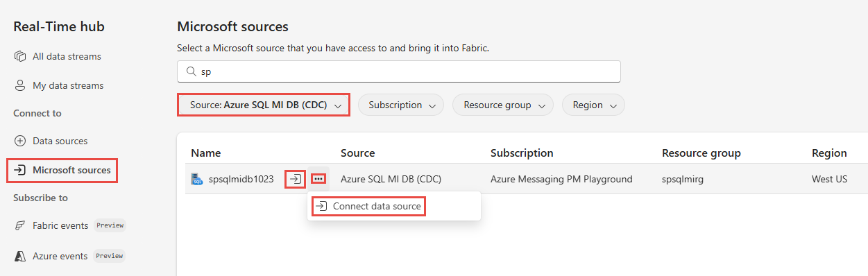Sort by the Name column header

[x=206, y=153]
